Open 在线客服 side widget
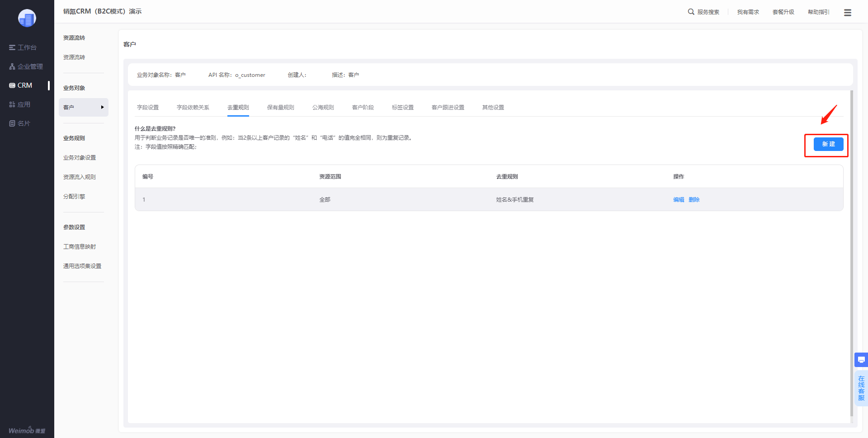Image resolution: width=868 pixels, height=438 pixels. [861, 388]
